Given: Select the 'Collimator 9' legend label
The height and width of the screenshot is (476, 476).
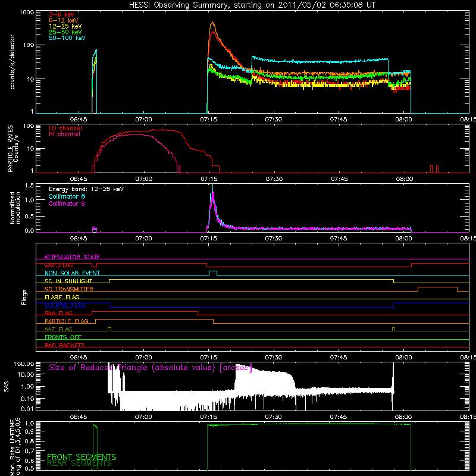Looking at the screenshot, I should click(x=67, y=203).
